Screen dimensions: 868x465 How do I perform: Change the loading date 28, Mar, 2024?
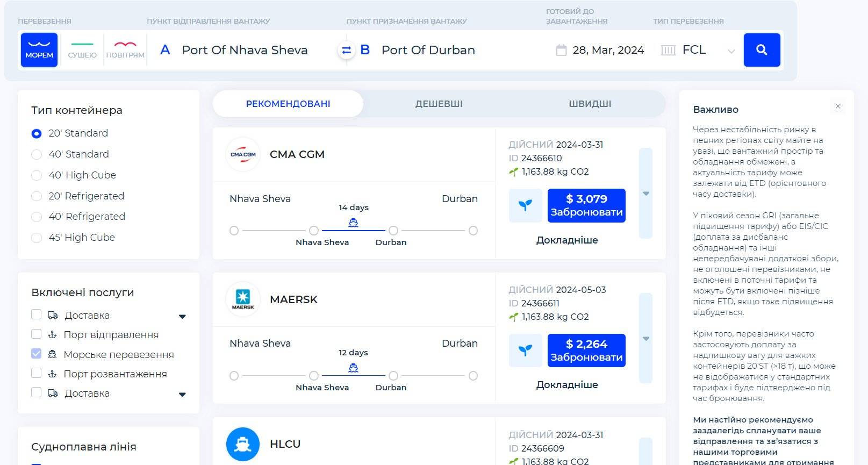(608, 50)
